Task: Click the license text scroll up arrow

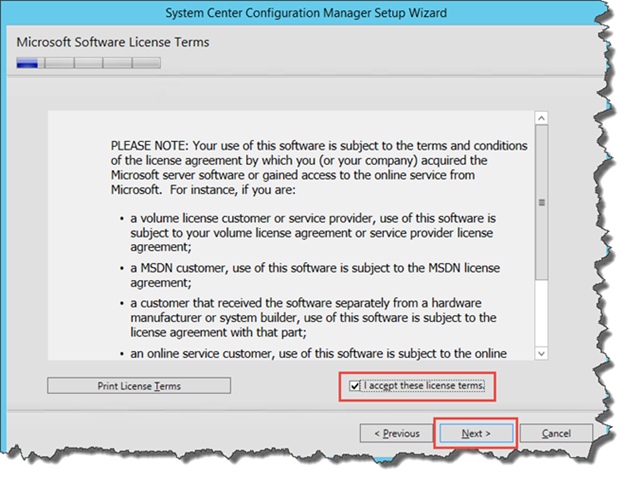Action: point(541,118)
